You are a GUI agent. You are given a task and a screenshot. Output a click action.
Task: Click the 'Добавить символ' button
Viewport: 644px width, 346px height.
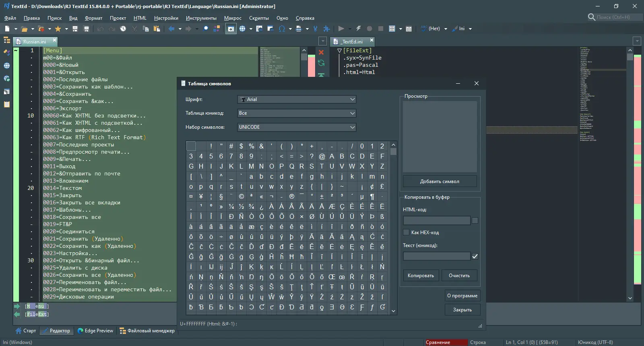click(440, 181)
